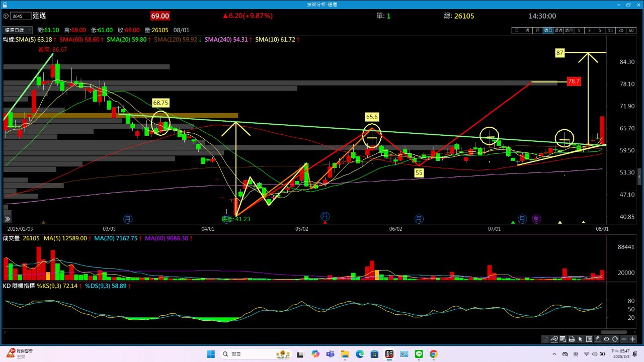644x362 pixels.
Task: Expand the left panel double-chevron
Action: 7,219
